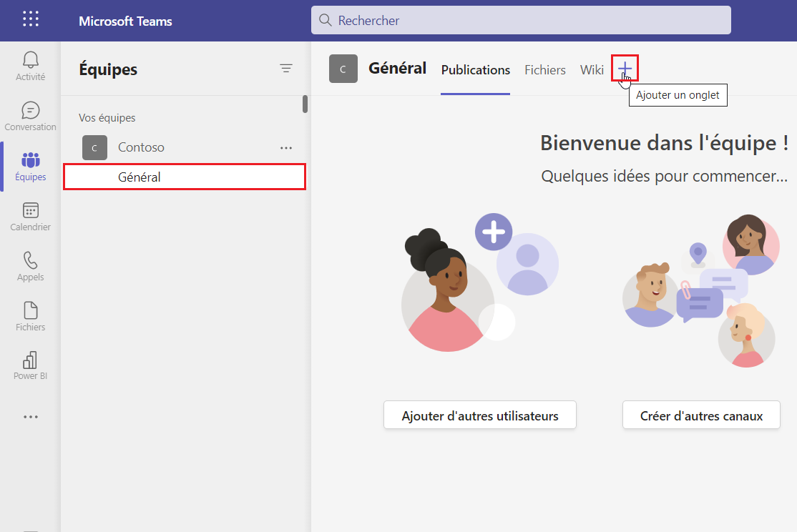Screen dimensions: 797x532
Task: Click into the Rechercher search box
Action: [521, 20]
